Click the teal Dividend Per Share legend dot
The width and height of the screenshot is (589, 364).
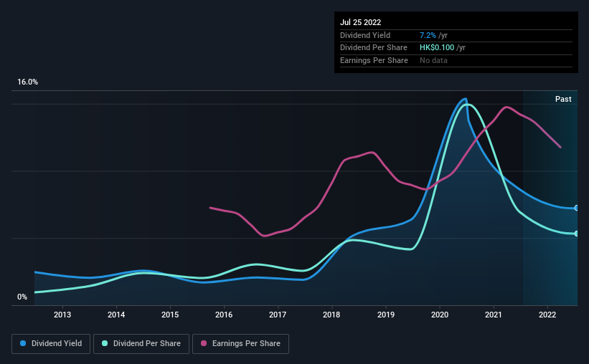coord(105,343)
